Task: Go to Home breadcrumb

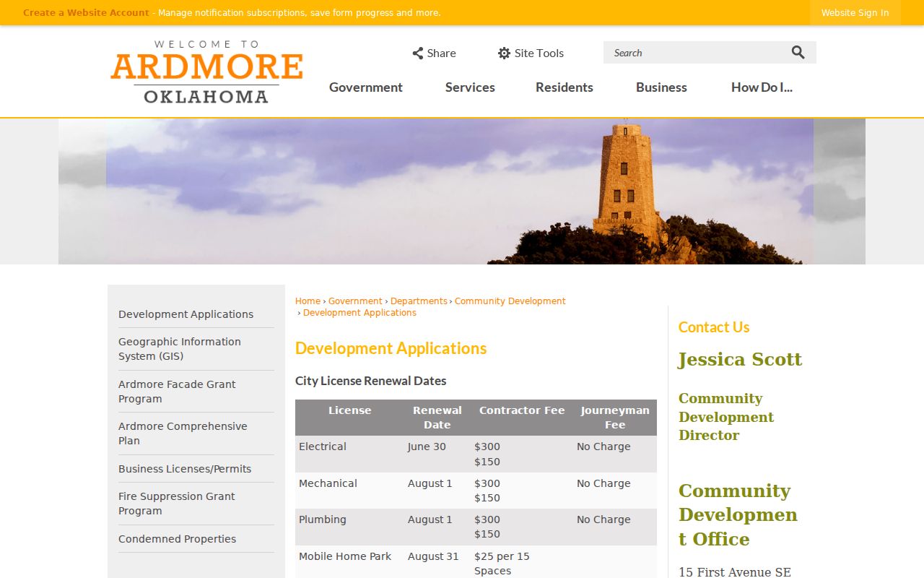Action: point(308,301)
